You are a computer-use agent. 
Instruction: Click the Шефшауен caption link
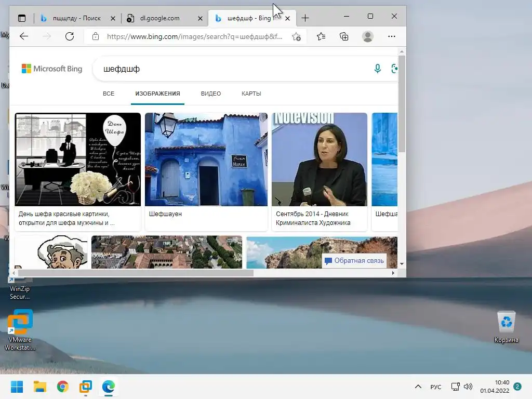[x=165, y=214]
